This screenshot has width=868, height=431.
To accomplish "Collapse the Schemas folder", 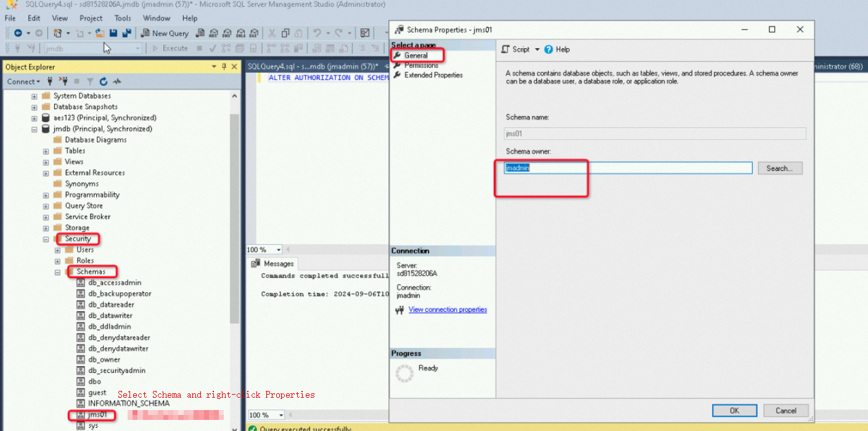I will 57,272.
